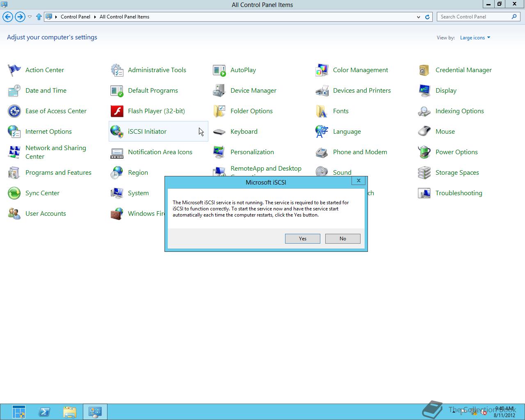The image size is (525, 420).
Task: Open Device Manager icon
Action: (x=219, y=91)
